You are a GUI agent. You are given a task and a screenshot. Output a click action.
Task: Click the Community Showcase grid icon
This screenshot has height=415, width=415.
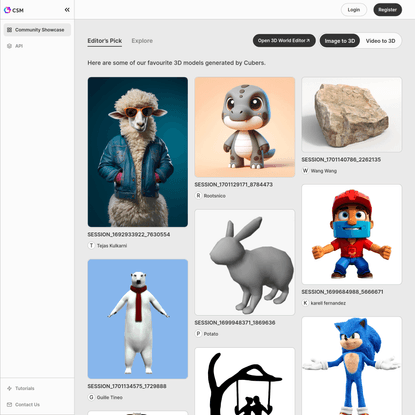point(9,30)
